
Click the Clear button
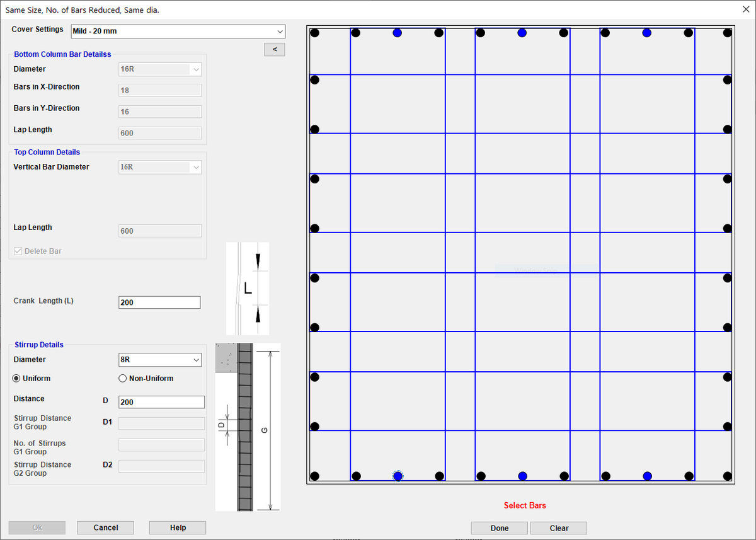point(559,528)
